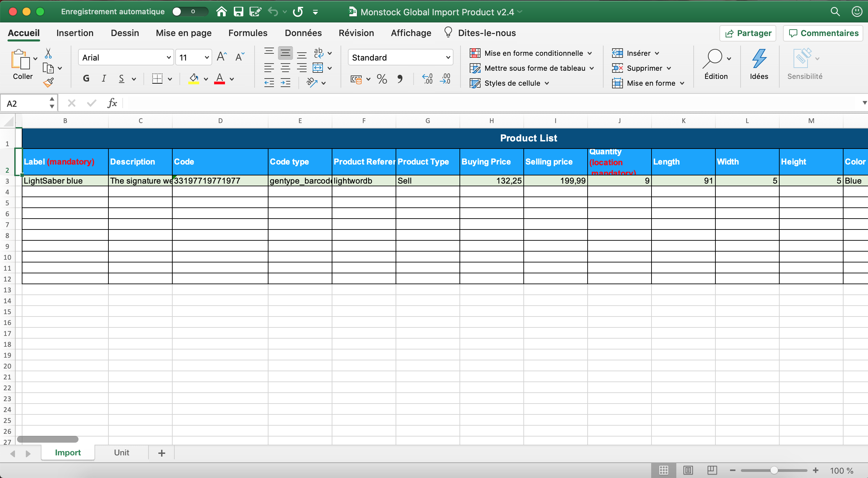The height and width of the screenshot is (478, 868).
Task: Click the Idées lightning icon
Action: pyautogui.click(x=759, y=65)
